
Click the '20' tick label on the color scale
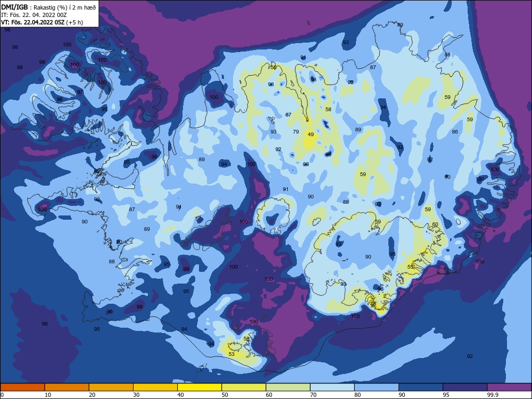tap(92, 395)
